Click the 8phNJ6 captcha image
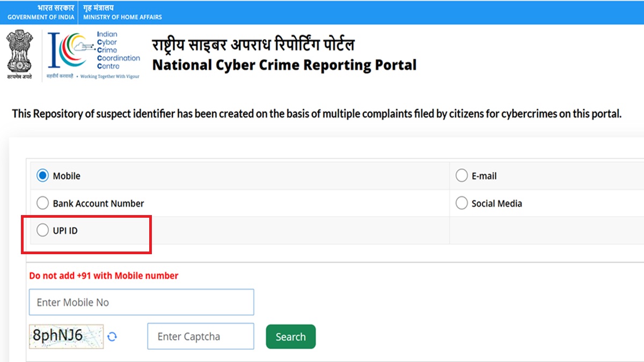The width and height of the screenshot is (644, 362). click(x=66, y=336)
